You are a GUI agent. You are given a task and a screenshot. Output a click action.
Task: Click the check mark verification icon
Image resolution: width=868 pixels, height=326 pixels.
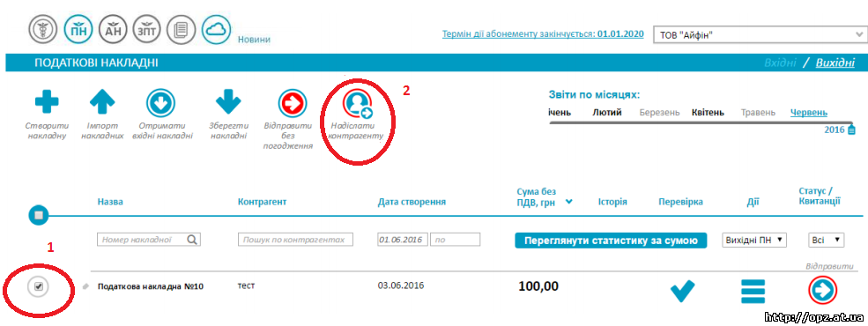683,291
